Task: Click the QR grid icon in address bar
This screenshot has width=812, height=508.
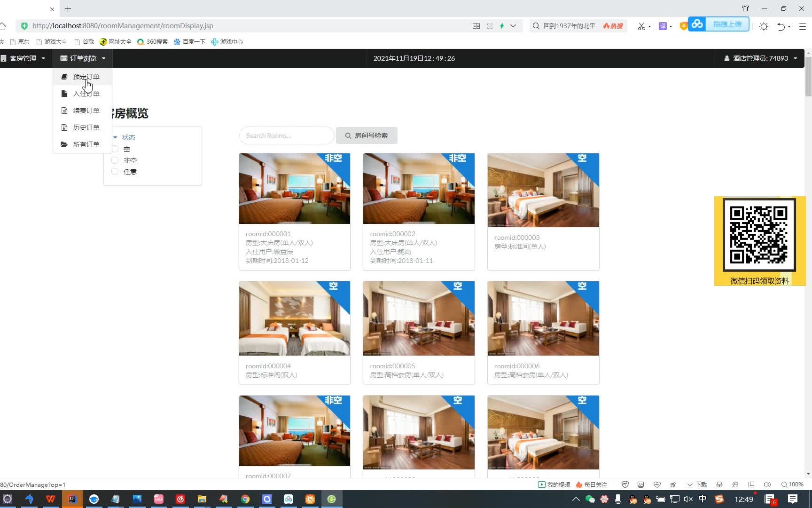Action: 490,26
